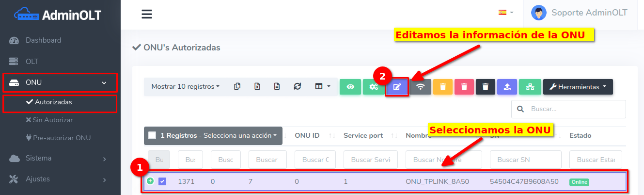Image resolution: width=644 pixels, height=195 pixels.
Task: Open the gray WiFi settings button
Action: [421, 87]
